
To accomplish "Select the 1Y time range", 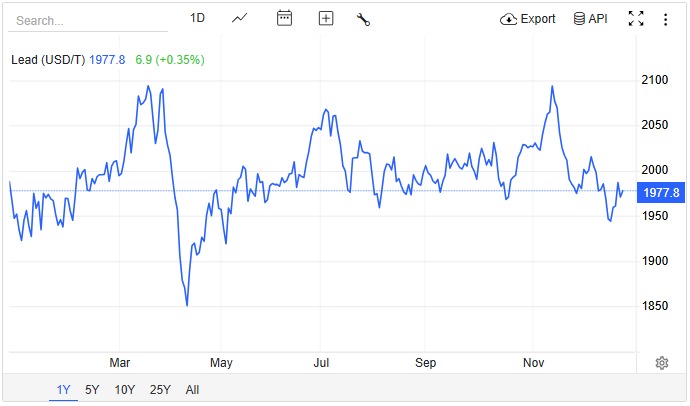I will [x=63, y=390].
